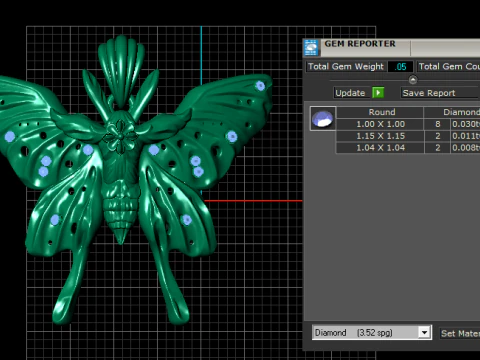480x360 pixels.
Task: Click the Set Material button
Action: tap(460, 333)
